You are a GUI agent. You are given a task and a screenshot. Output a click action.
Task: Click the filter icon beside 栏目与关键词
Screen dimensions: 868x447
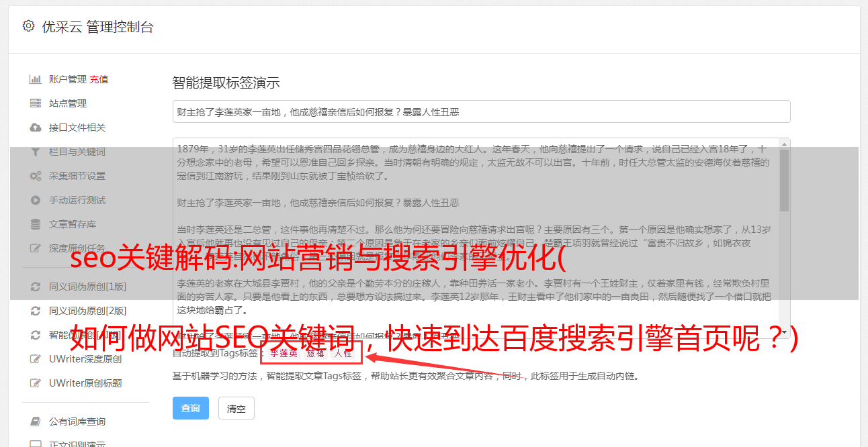coord(36,152)
